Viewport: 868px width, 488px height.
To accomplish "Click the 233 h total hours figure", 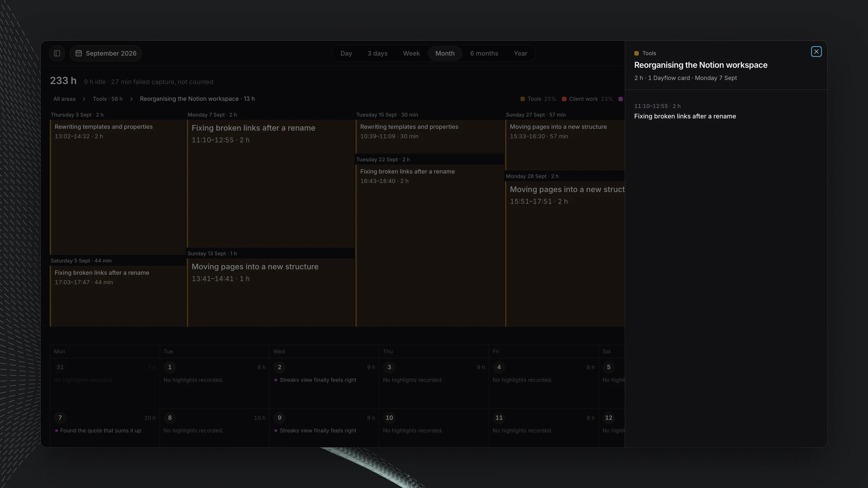I will [x=63, y=81].
